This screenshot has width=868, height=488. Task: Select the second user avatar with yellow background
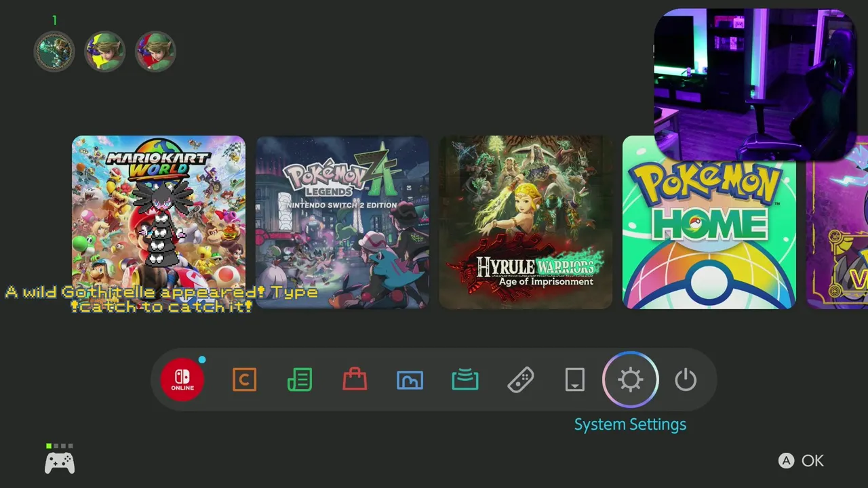tap(104, 52)
